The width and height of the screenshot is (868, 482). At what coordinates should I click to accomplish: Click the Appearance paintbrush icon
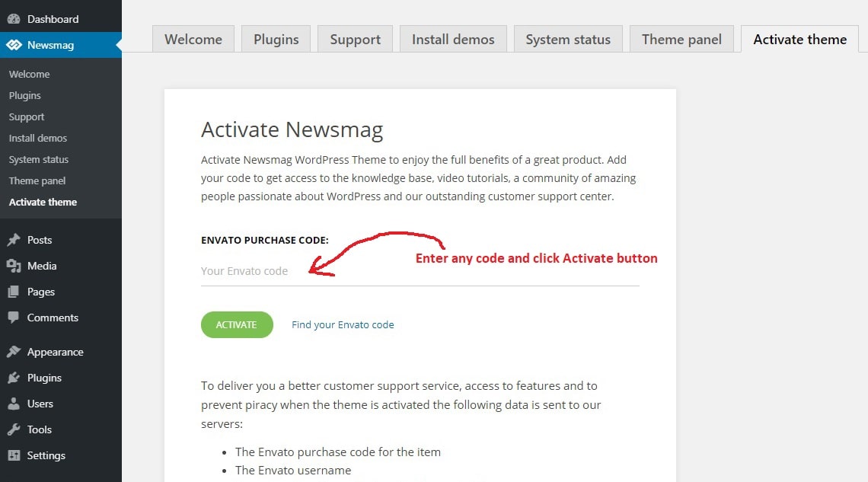(14, 351)
